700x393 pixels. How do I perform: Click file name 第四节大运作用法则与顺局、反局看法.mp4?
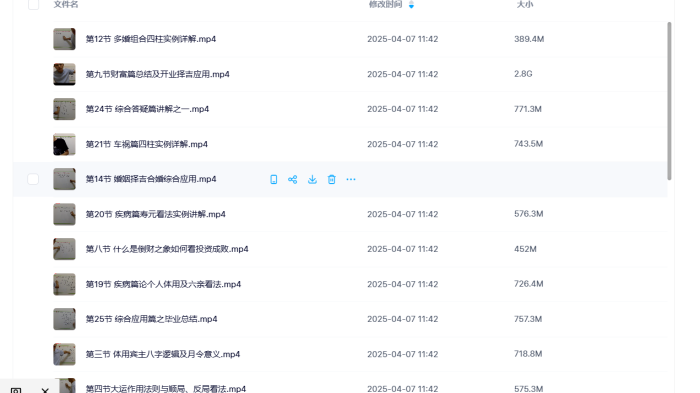[166, 389]
